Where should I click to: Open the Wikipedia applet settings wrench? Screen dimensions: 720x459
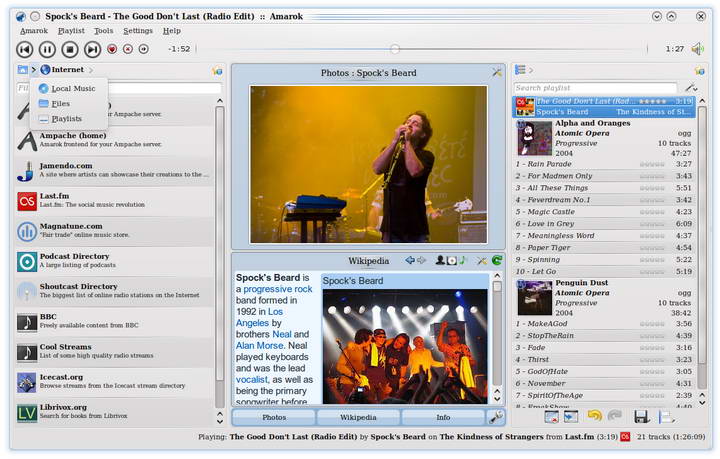[x=481, y=261]
